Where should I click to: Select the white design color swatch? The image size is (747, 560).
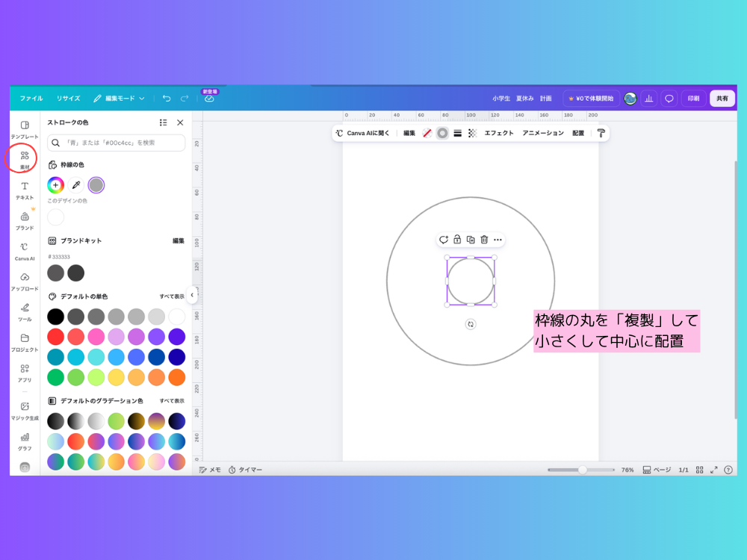(x=56, y=217)
